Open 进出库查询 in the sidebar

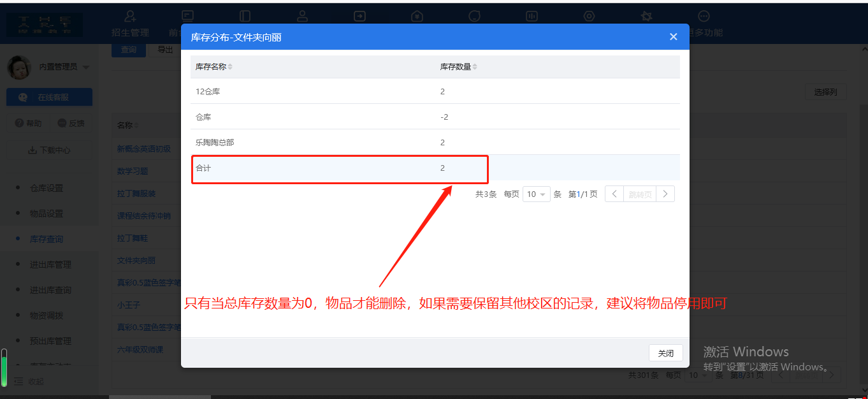(50, 290)
